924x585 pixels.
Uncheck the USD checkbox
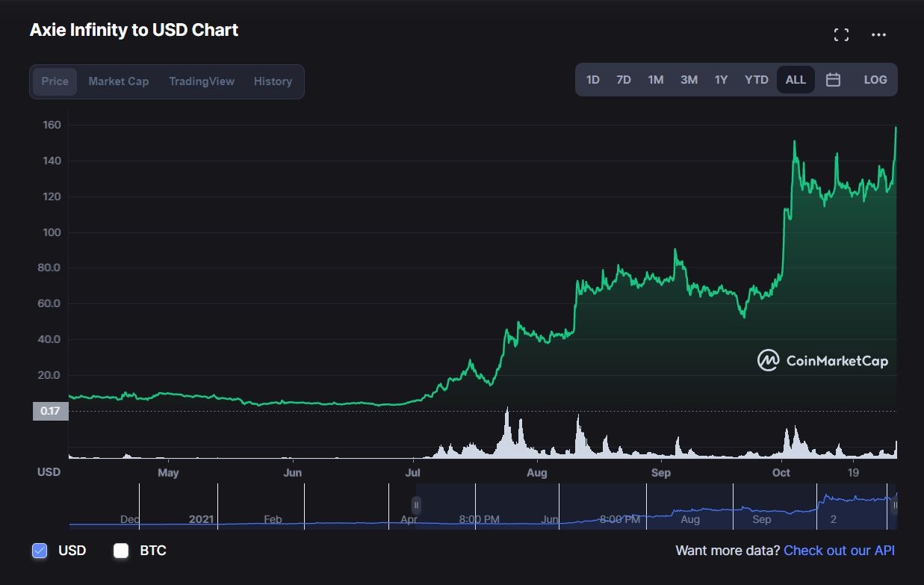pyautogui.click(x=40, y=551)
